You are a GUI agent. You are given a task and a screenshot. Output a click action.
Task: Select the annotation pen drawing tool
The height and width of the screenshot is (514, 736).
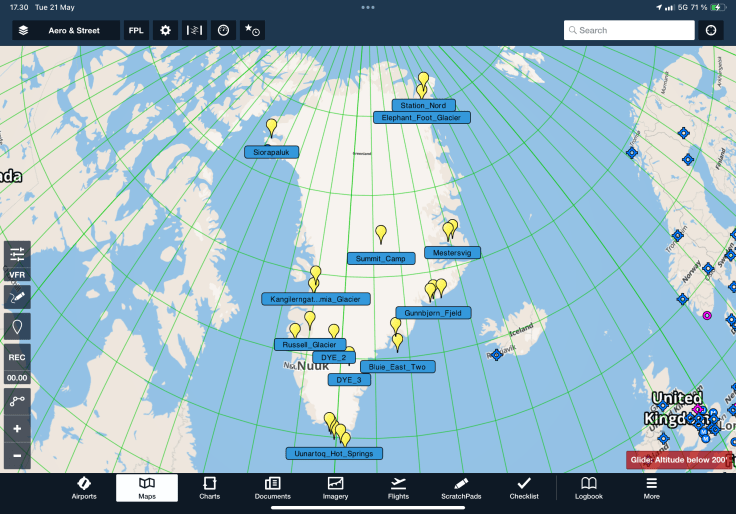point(17,297)
